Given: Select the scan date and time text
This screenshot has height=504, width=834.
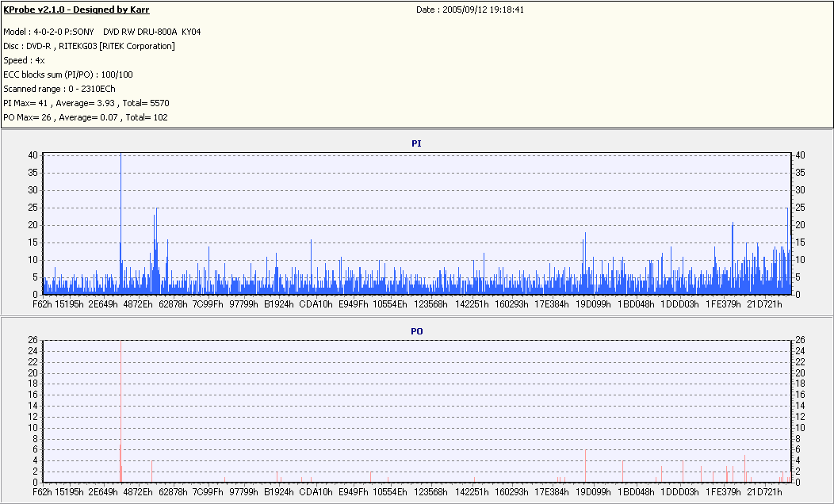Looking at the screenshot, I should coord(470,10).
